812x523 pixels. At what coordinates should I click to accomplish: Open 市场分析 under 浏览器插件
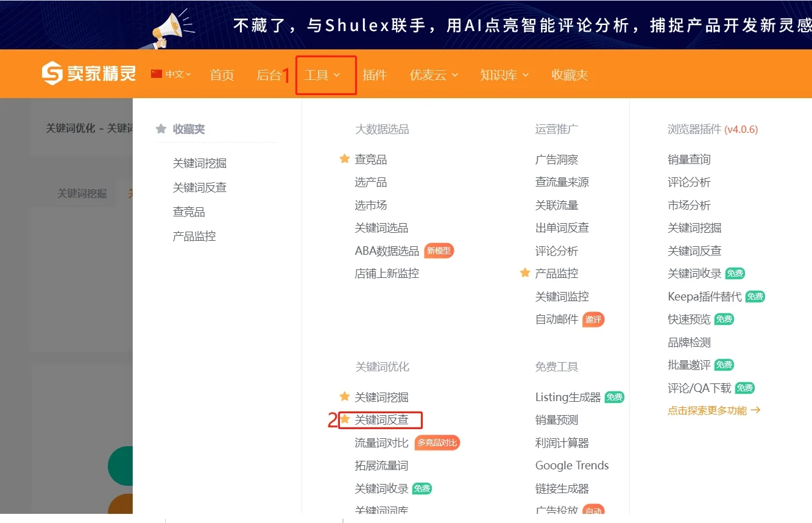[x=689, y=205]
